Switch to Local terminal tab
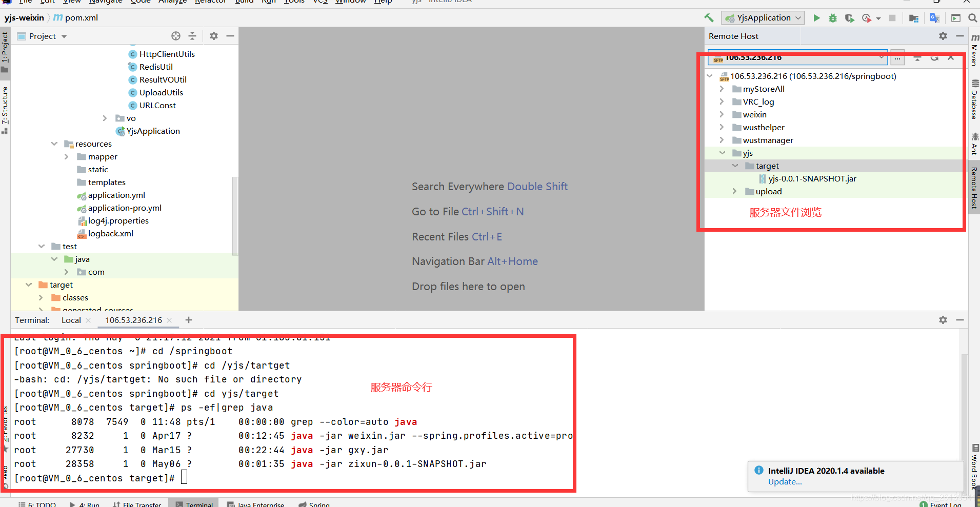 click(71, 320)
